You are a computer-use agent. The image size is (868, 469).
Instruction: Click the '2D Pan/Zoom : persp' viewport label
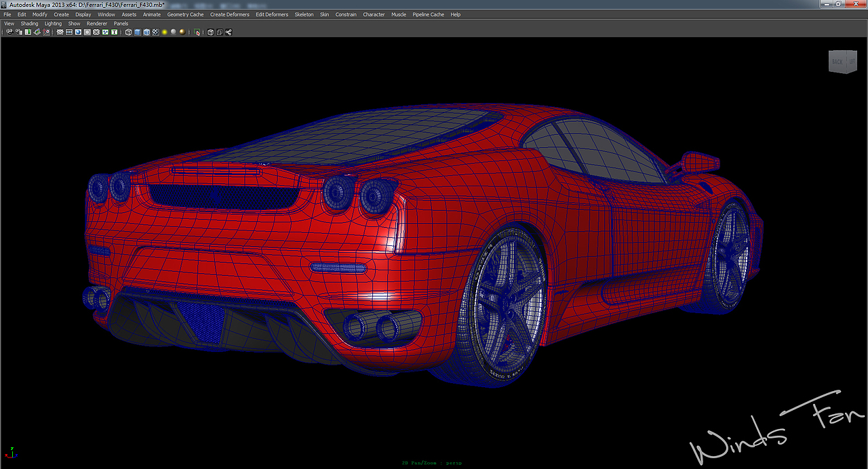[432, 463]
